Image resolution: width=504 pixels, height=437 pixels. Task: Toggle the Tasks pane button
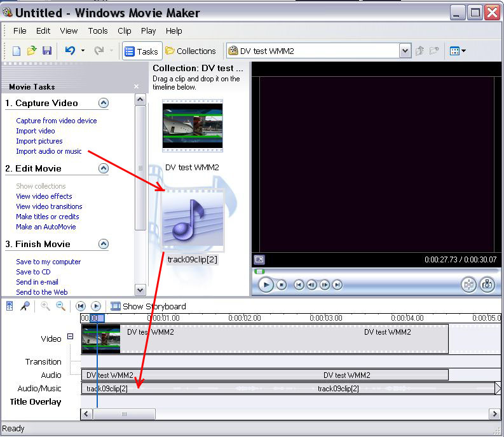click(x=142, y=51)
